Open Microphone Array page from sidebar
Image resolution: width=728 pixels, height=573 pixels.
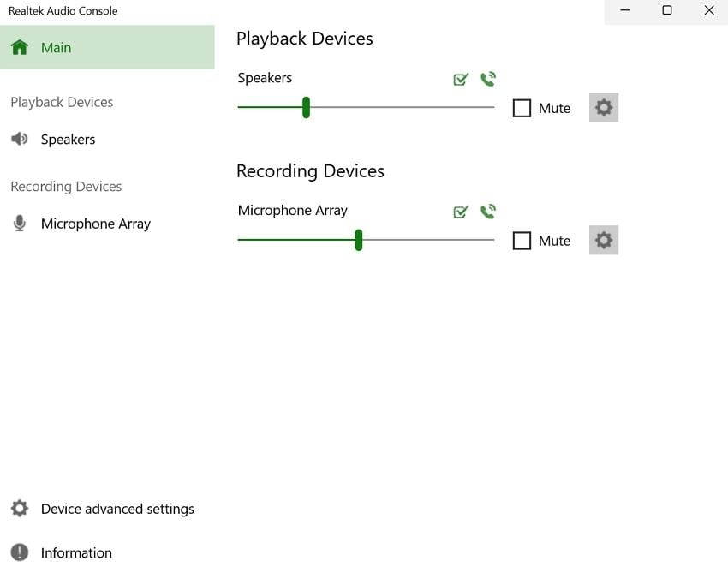coord(107,224)
